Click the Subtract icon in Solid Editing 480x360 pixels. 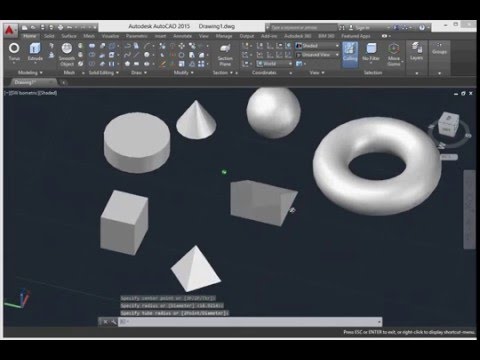pos(92,55)
